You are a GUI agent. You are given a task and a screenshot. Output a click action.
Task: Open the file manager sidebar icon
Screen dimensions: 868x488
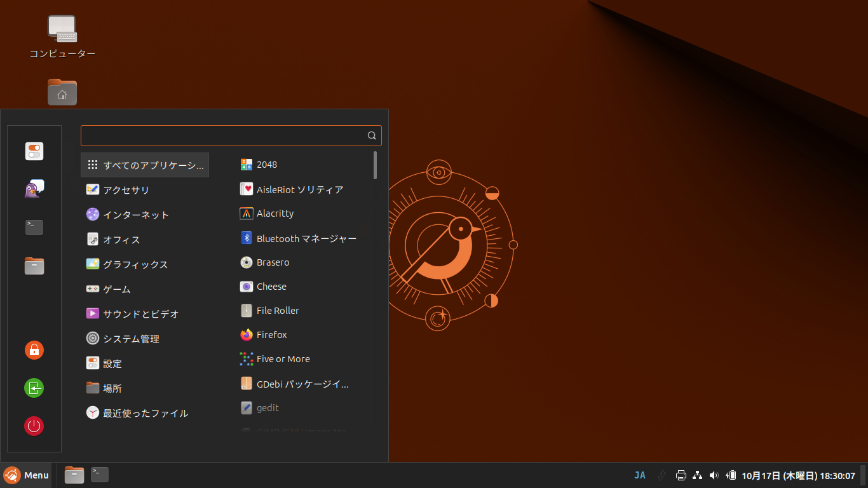point(34,266)
